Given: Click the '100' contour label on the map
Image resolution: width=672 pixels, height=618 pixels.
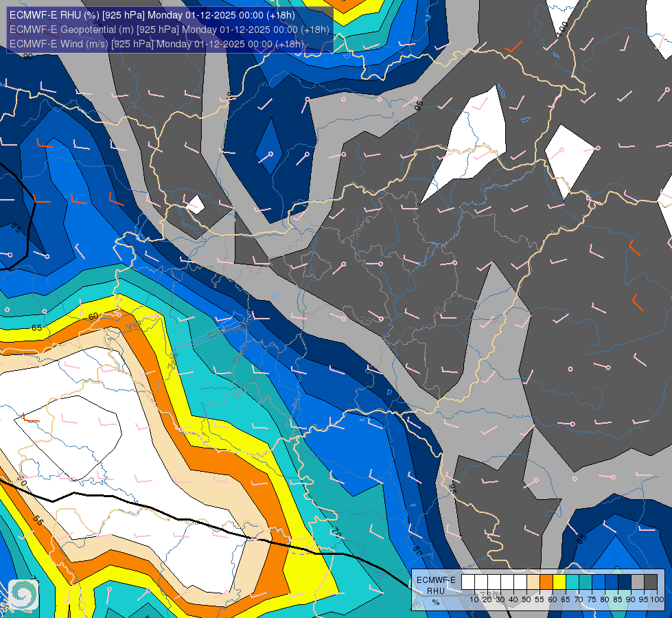Looking at the screenshot, I should point(563,28).
